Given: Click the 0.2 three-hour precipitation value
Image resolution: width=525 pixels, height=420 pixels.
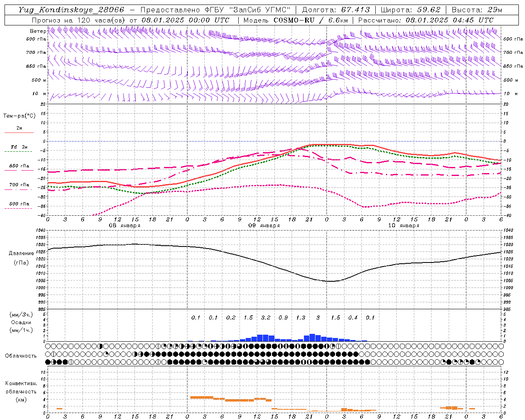Looking at the screenshot, I should [231, 317].
